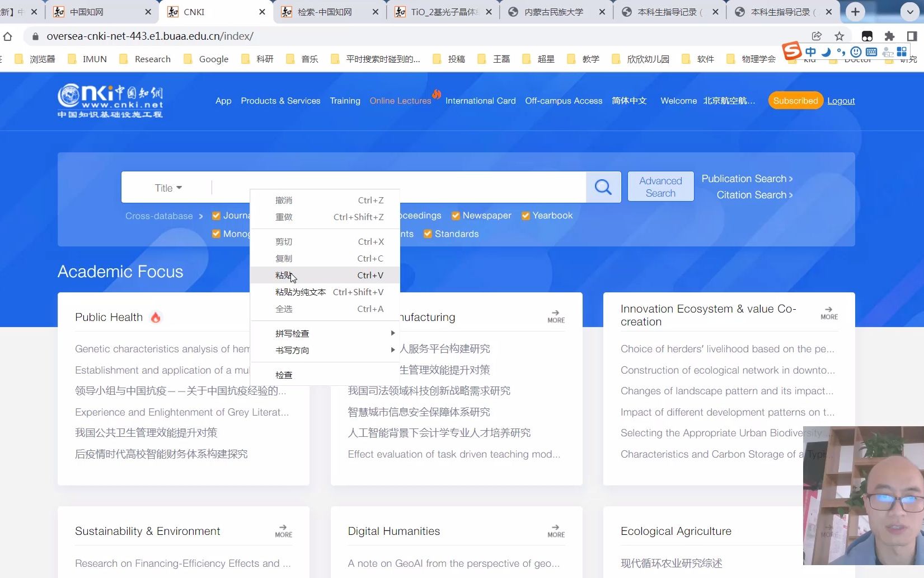Open Online Lectures link
Screen dimensions: 924x578
[x=400, y=101]
